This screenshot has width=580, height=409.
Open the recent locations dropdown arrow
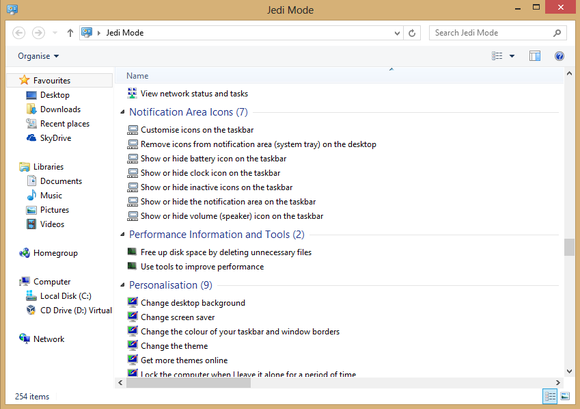pos(55,33)
